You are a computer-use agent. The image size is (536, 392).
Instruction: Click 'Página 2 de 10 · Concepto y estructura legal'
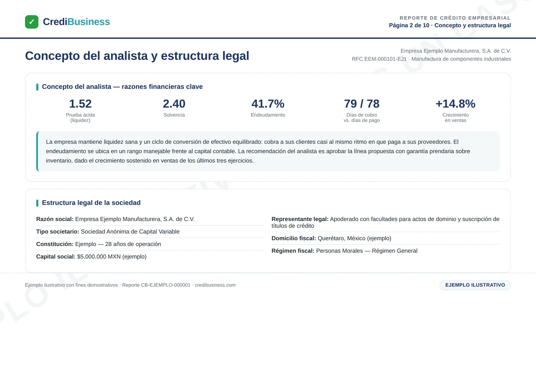point(450,25)
